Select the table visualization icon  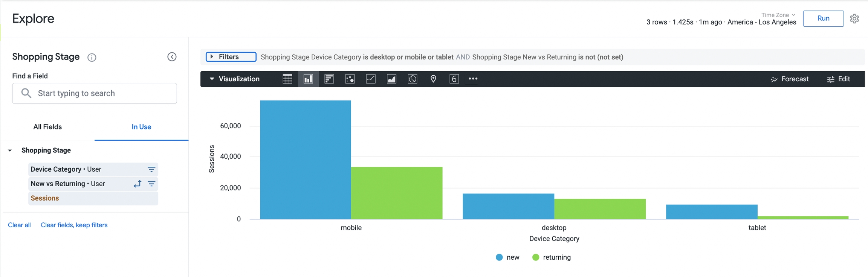[x=287, y=79]
